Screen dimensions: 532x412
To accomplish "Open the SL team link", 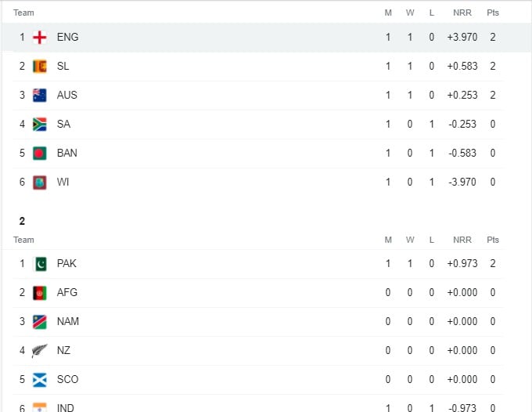I will coord(63,67).
